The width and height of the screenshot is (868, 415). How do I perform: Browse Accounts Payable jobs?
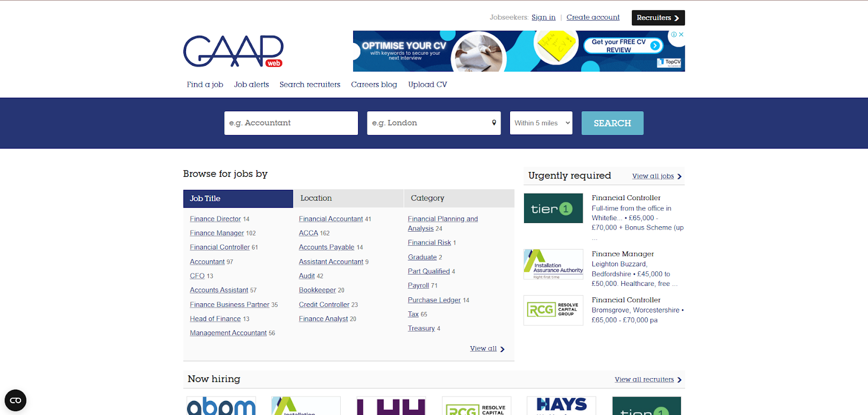(327, 247)
